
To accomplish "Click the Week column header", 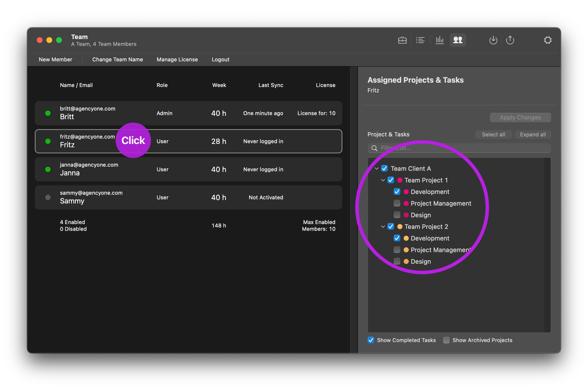I will click(219, 85).
